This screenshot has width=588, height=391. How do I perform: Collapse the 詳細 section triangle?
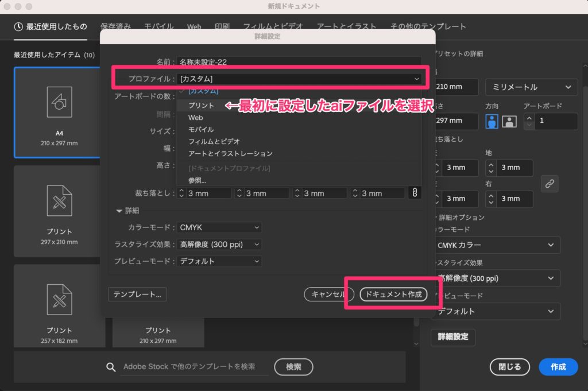pyautogui.click(x=119, y=211)
